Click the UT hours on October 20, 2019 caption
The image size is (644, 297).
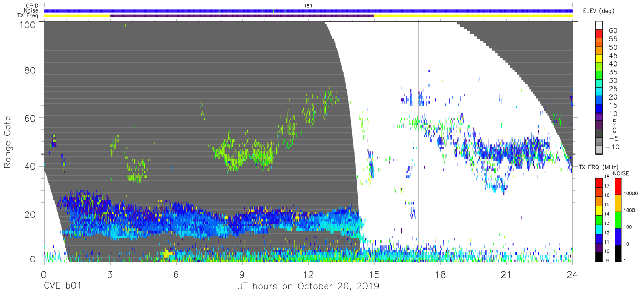coord(308,287)
